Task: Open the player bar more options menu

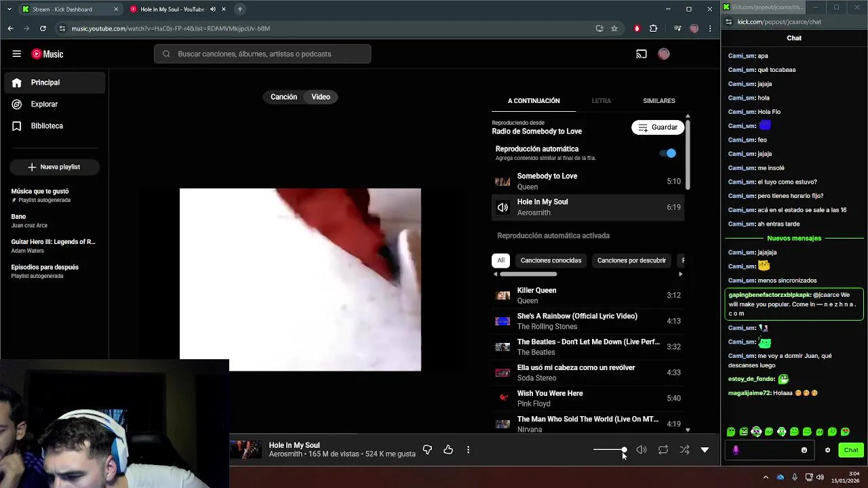Action: tap(468, 449)
